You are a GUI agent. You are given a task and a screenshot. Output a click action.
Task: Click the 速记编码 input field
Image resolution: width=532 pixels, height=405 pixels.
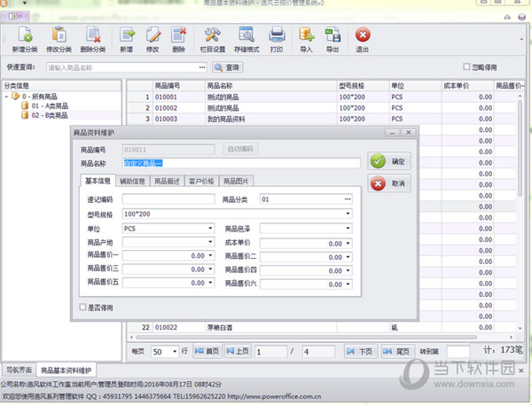tap(168, 199)
